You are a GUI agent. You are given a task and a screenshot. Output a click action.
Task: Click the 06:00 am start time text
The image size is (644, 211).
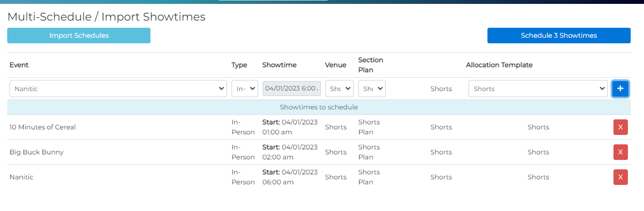(x=278, y=182)
